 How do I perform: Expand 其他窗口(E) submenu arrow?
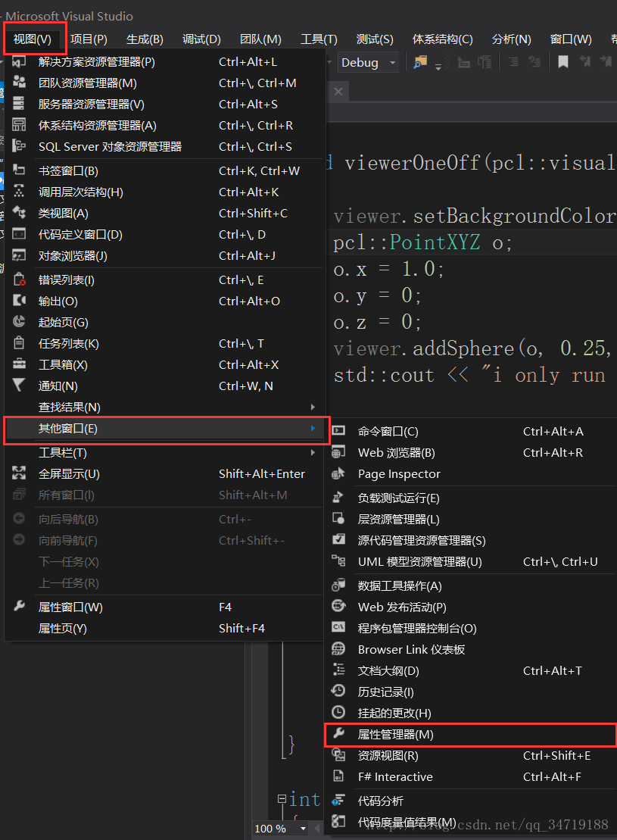(x=313, y=428)
